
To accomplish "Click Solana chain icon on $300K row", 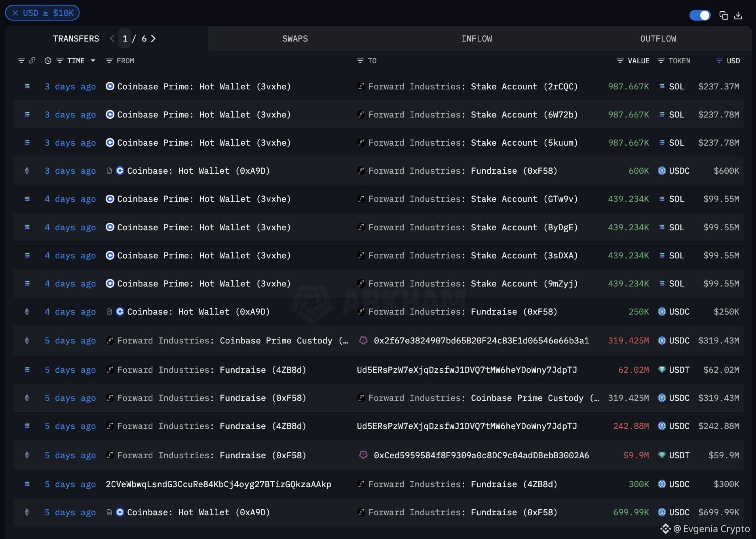I will click(27, 484).
